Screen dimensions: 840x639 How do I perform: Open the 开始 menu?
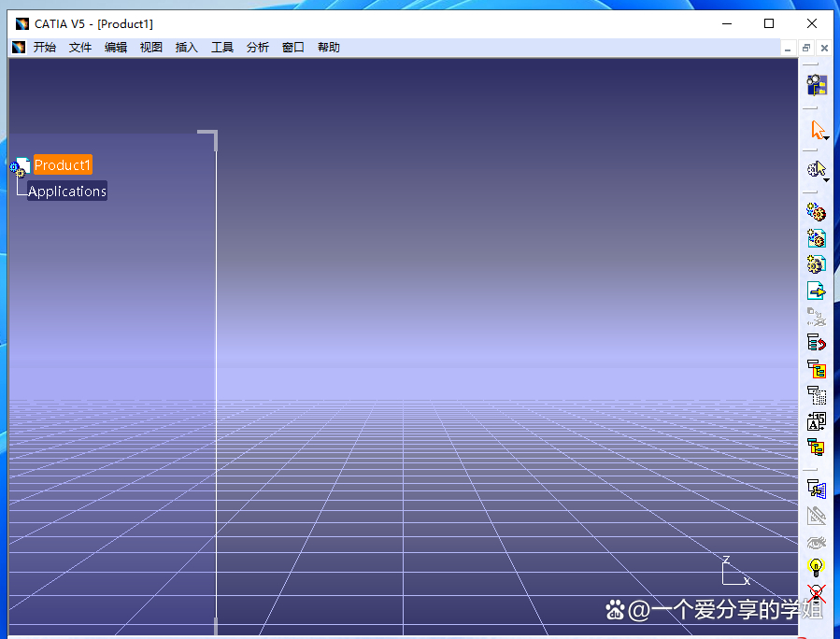click(x=45, y=47)
